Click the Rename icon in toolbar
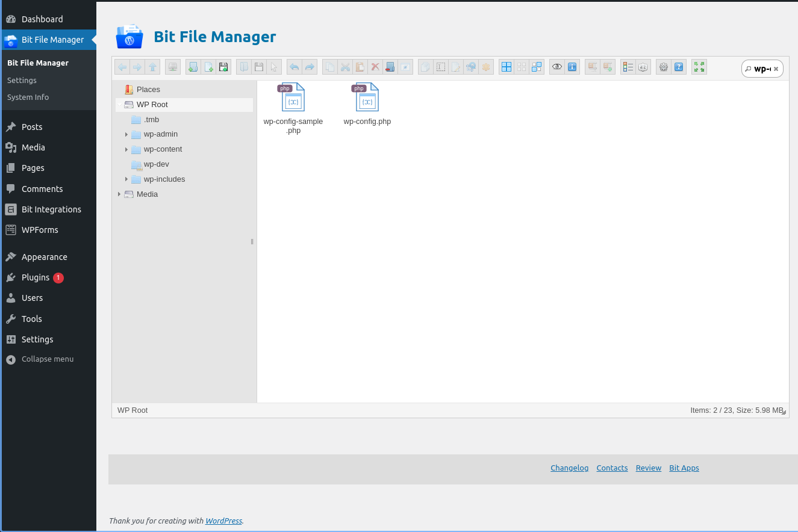Viewport: 798px width, 532px height. coord(441,67)
